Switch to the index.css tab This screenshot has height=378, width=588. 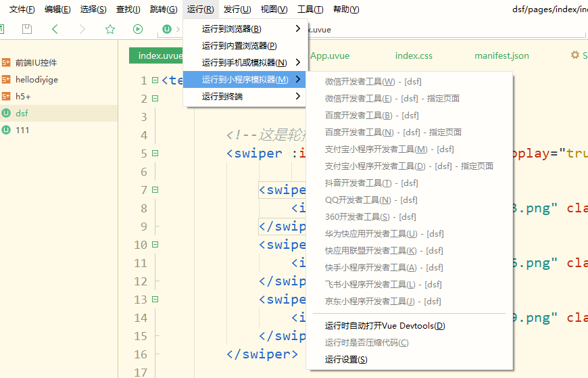pos(414,55)
